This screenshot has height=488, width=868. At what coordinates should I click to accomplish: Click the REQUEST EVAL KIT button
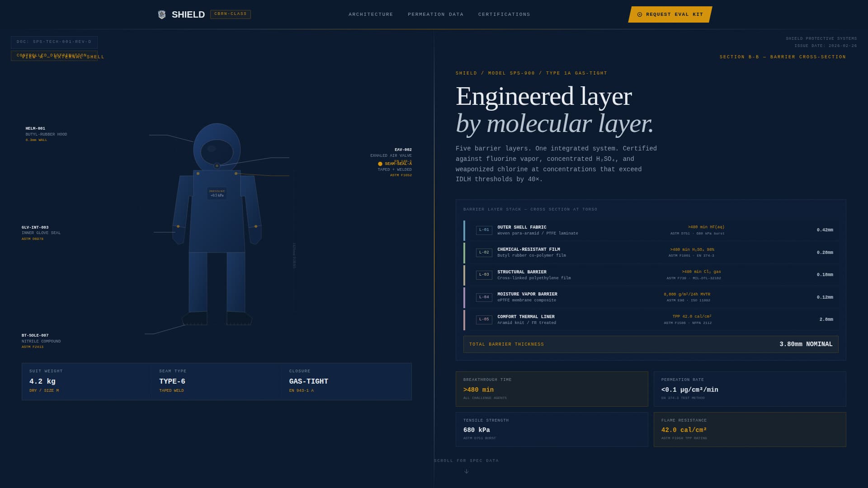(670, 14)
